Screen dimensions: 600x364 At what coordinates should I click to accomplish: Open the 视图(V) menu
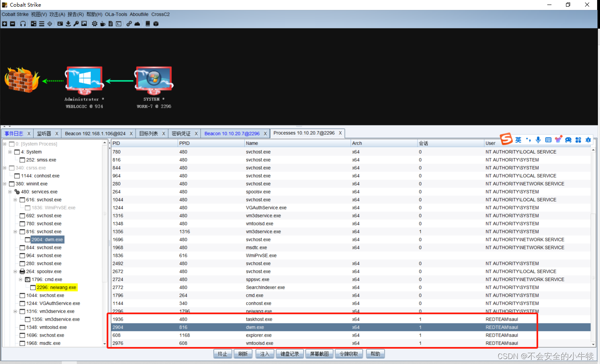39,14
